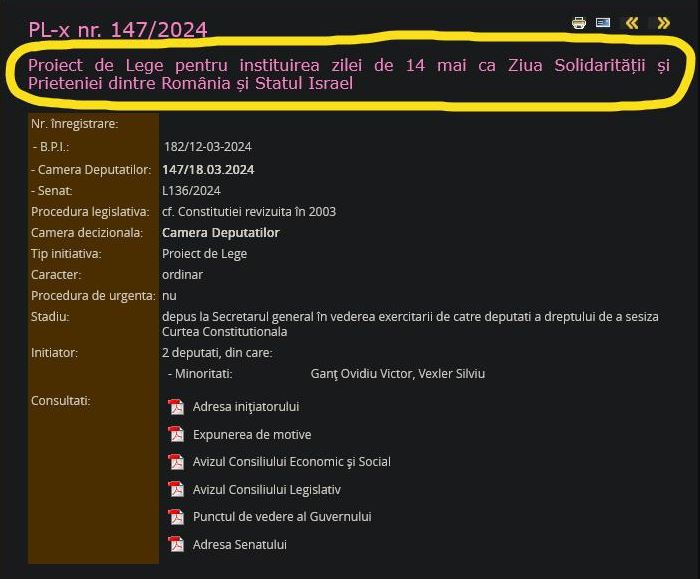Click PDF icon beside Expunerea de motive
This screenshot has width=700, height=579.
(177, 435)
